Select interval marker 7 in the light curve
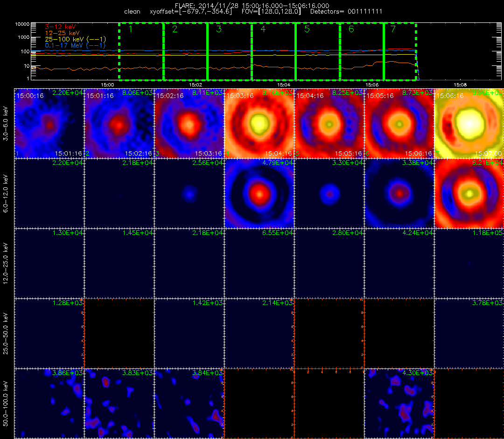This screenshot has height=439, width=504. [393, 29]
